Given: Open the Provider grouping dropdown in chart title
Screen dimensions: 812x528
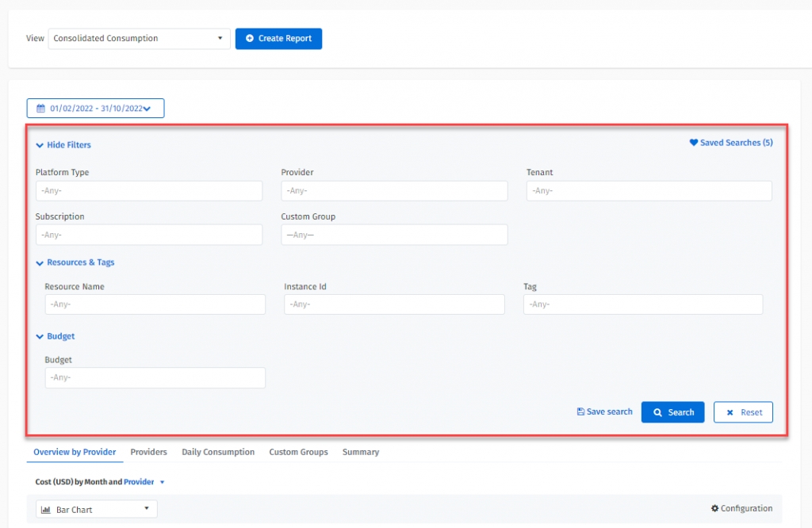Looking at the screenshot, I should tap(162, 482).
